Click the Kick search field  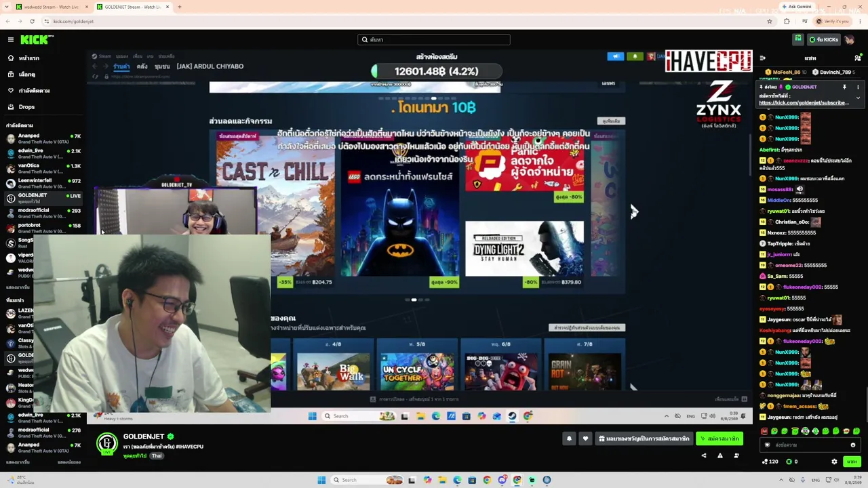[x=434, y=40]
